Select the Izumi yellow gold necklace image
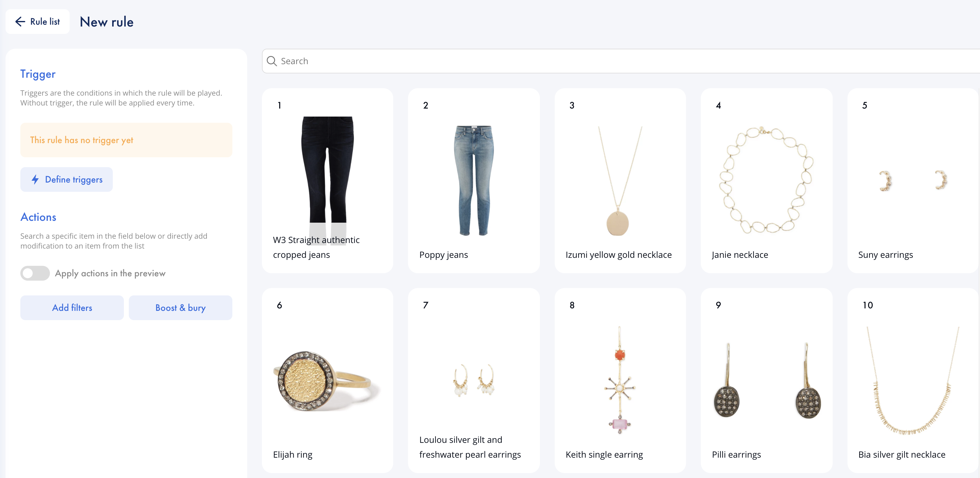Image resolution: width=980 pixels, height=478 pixels. (620, 181)
